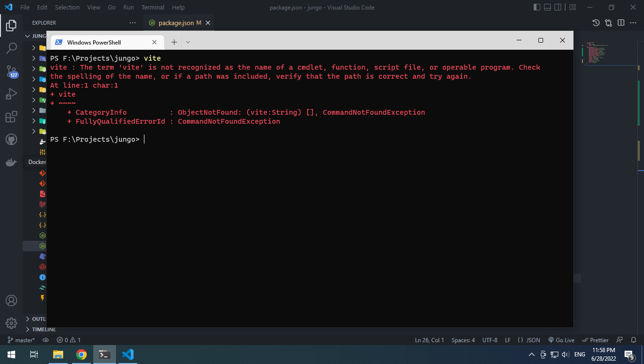Click the open changes (git compare) icon
The image size is (644, 364).
(608, 23)
